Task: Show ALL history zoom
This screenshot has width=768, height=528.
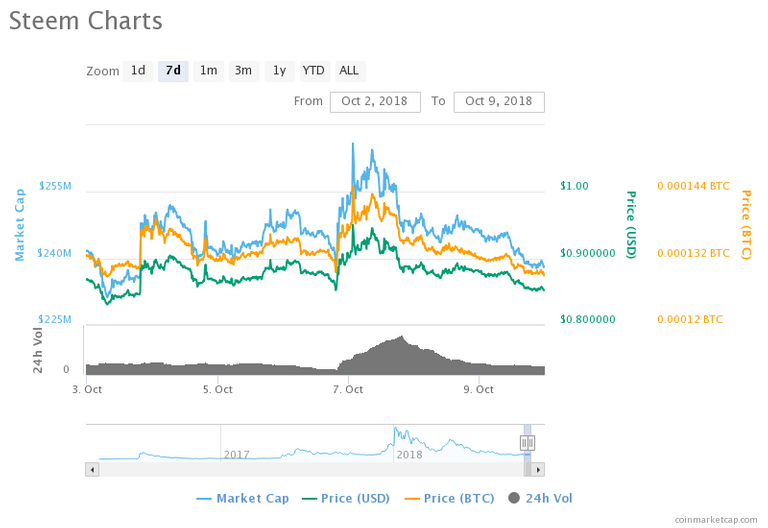Action: [x=349, y=71]
